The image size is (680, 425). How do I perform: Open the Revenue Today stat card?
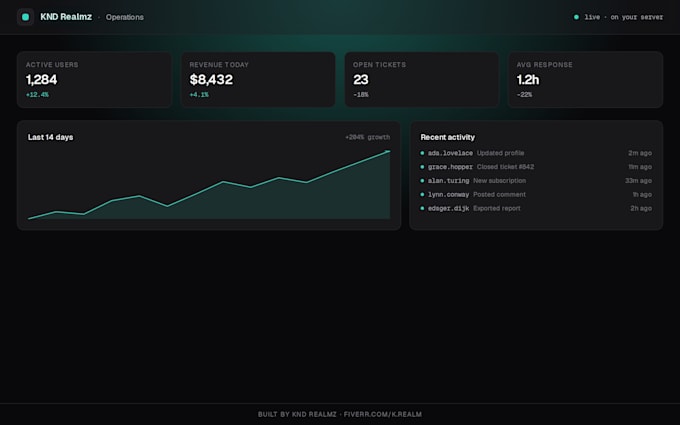click(x=258, y=80)
